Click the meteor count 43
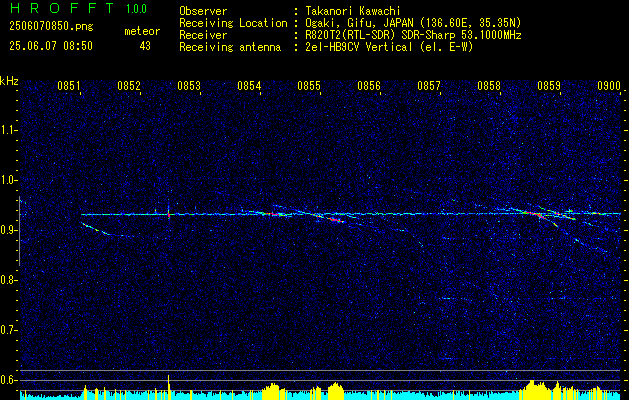 tap(145, 46)
